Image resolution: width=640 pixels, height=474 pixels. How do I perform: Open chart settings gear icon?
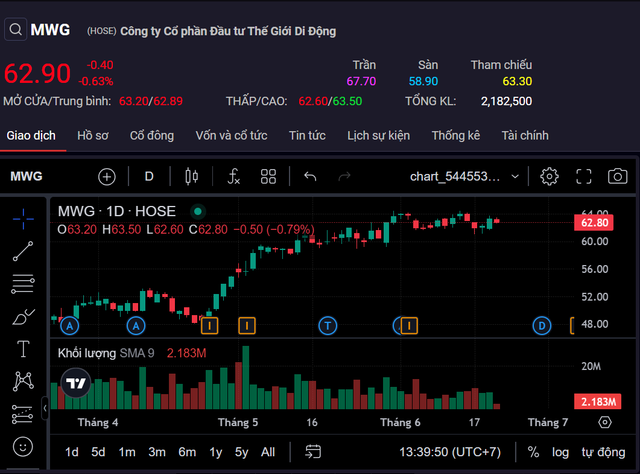pos(549,177)
